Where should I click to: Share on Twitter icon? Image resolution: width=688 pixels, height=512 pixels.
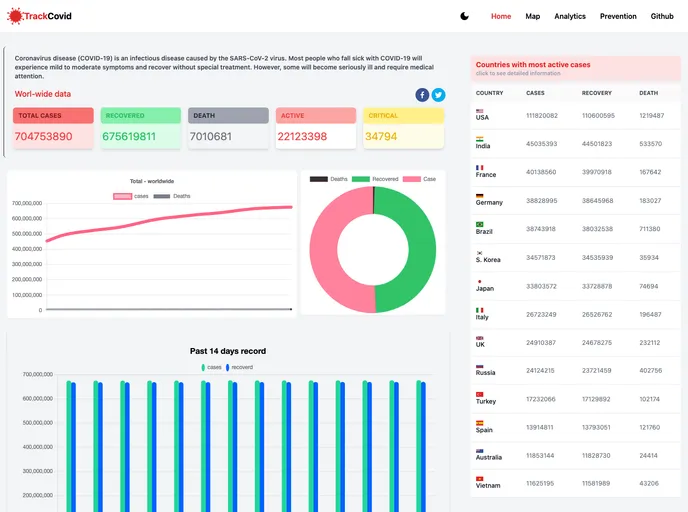[438, 95]
